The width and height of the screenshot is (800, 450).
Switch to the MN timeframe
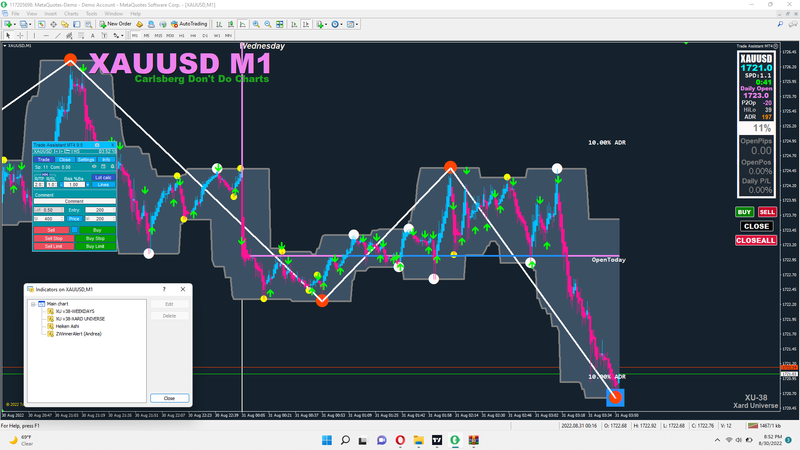228,36
